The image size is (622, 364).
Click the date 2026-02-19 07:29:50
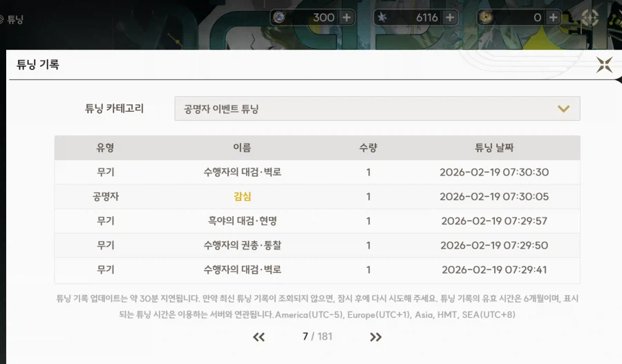point(494,245)
